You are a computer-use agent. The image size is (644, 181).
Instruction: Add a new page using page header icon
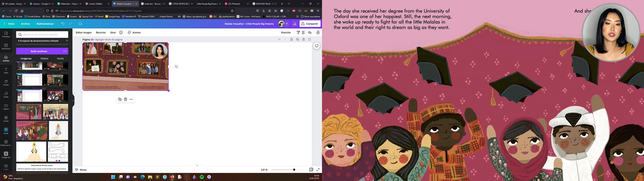click(310, 40)
